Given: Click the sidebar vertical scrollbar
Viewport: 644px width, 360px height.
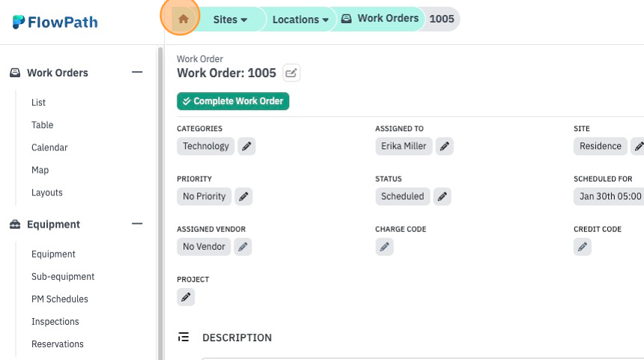Looking at the screenshot, I should [x=160, y=204].
